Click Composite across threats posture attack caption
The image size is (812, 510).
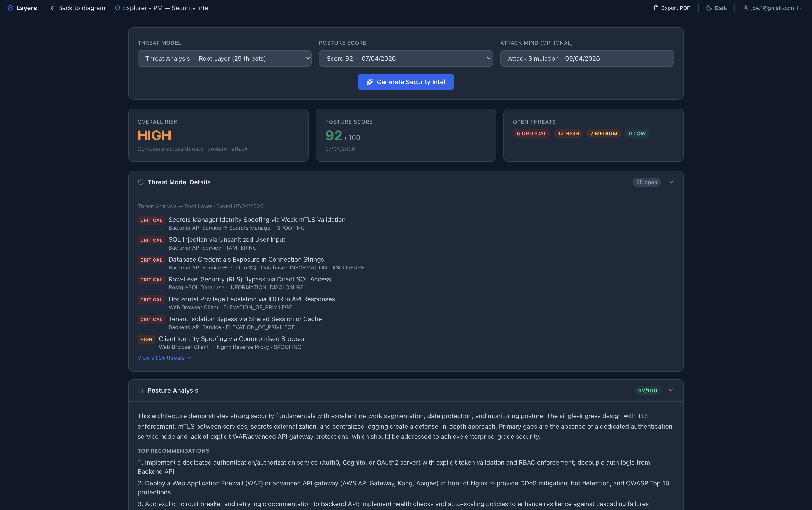(192, 149)
